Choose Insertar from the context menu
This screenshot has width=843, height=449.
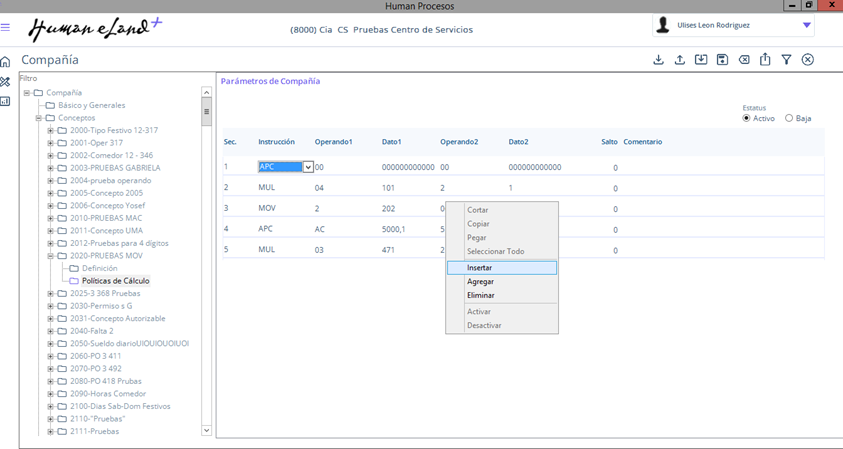click(480, 268)
